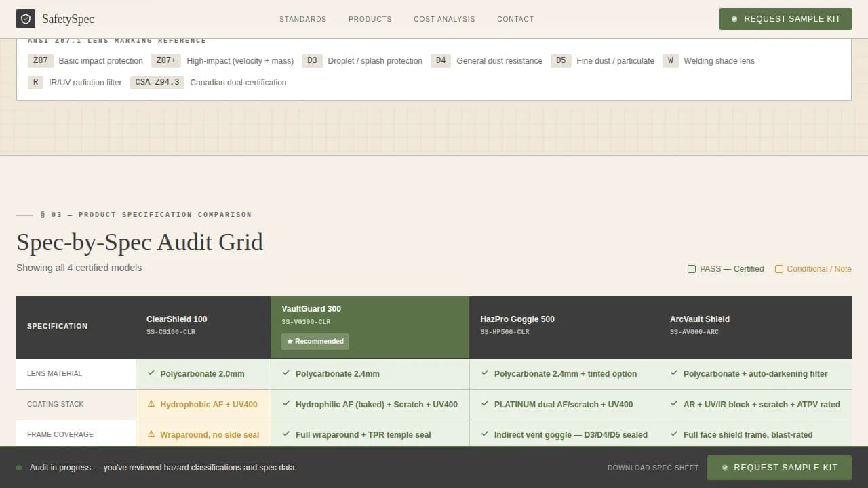Open the Products menu item
The height and width of the screenshot is (488, 868).
click(370, 19)
